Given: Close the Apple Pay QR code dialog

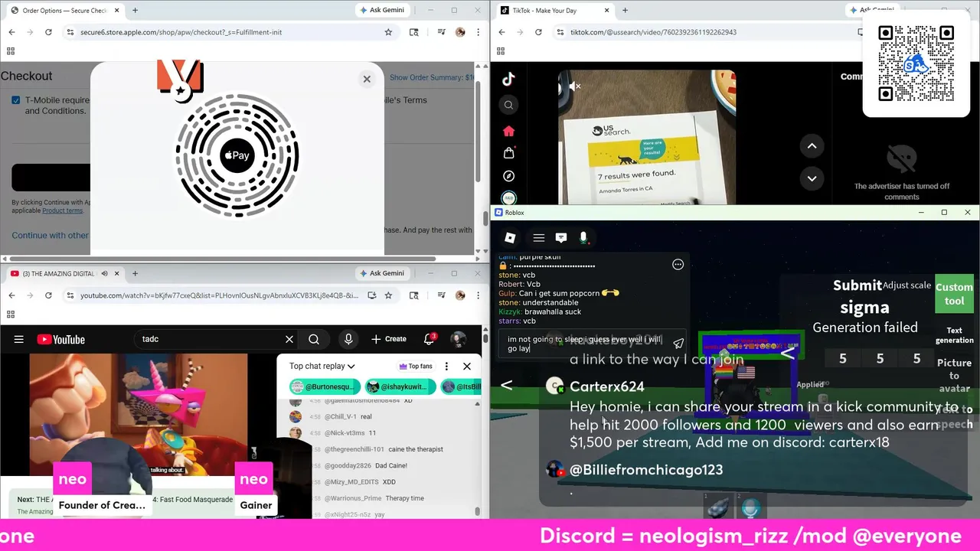Looking at the screenshot, I should coord(367,79).
